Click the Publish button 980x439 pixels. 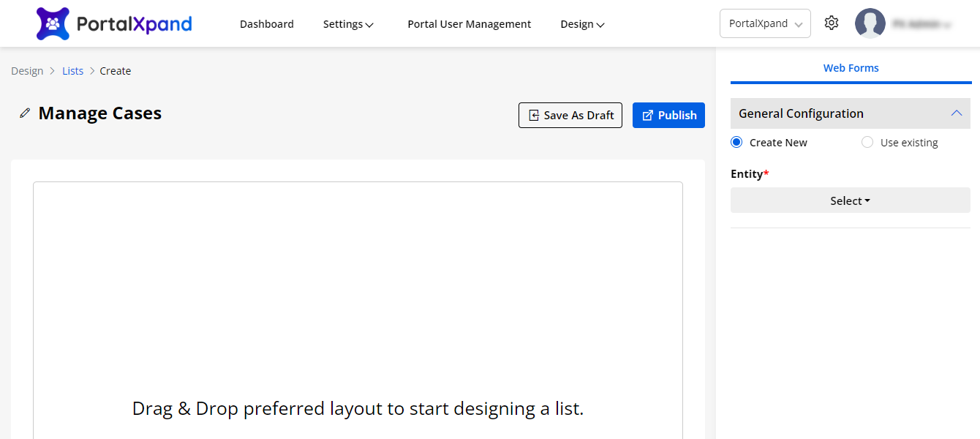pyautogui.click(x=668, y=116)
